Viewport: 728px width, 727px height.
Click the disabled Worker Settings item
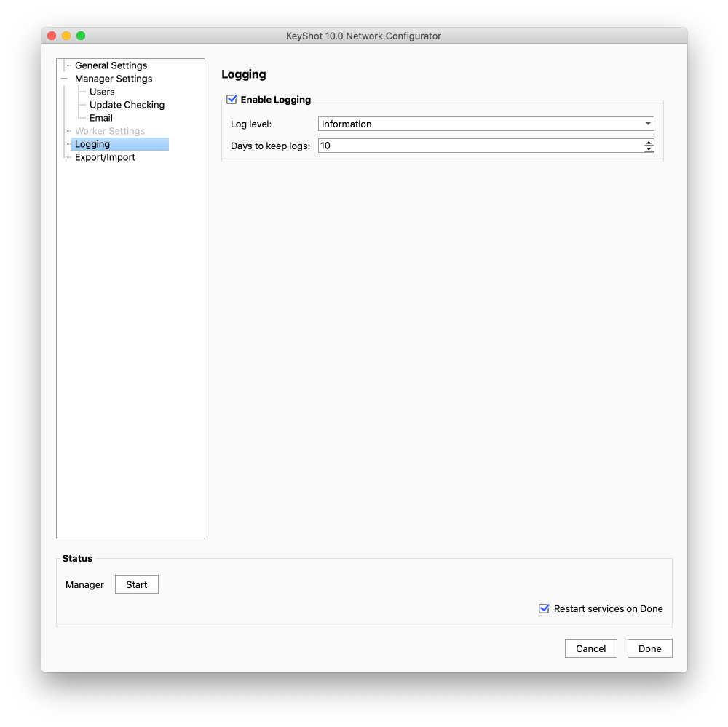click(110, 131)
